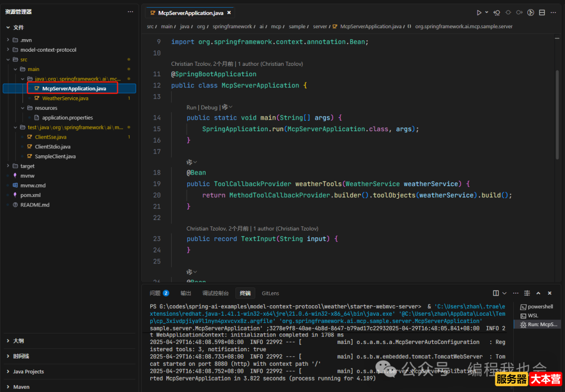The image size is (565, 392).
Task: Select the powershell terminal session
Action: pos(537,307)
